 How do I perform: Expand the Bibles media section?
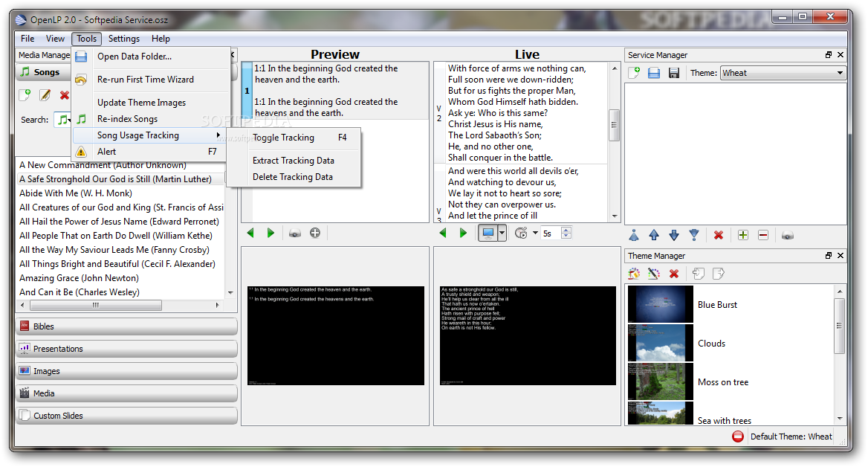(127, 326)
